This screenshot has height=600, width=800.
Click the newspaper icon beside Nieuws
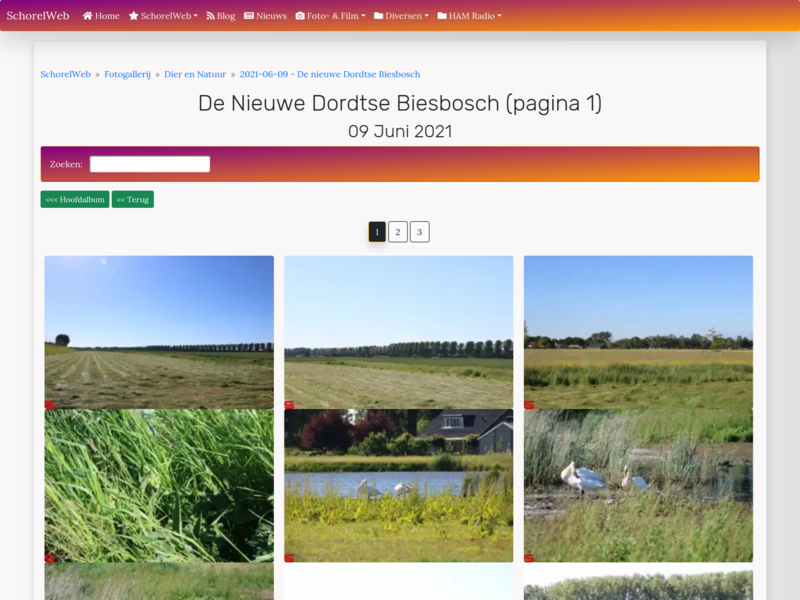pyautogui.click(x=249, y=16)
